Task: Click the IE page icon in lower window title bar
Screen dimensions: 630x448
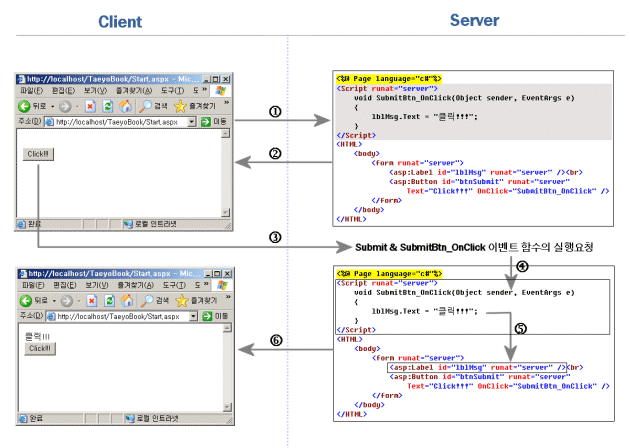Action: [23, 274]
